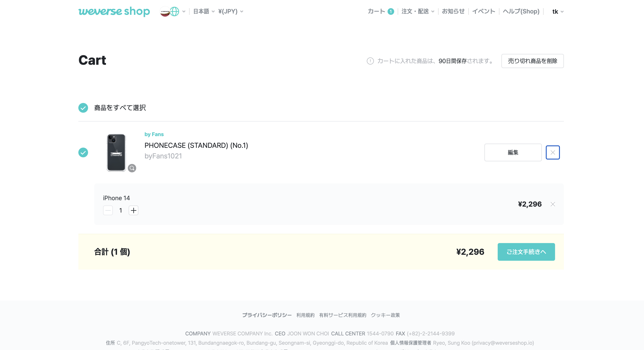Click the 編集 edit button
Image resolution: width=644 pixels, height=350 pixels.
click(513, 152)
